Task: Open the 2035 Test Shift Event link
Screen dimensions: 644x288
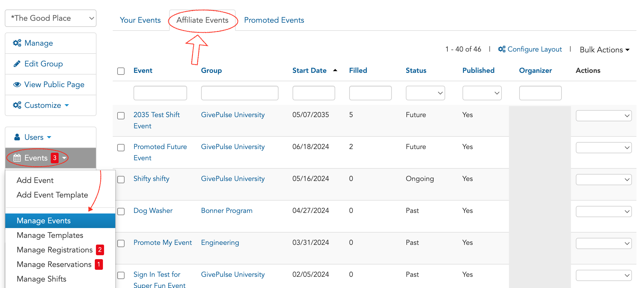Action: point(157,120)
